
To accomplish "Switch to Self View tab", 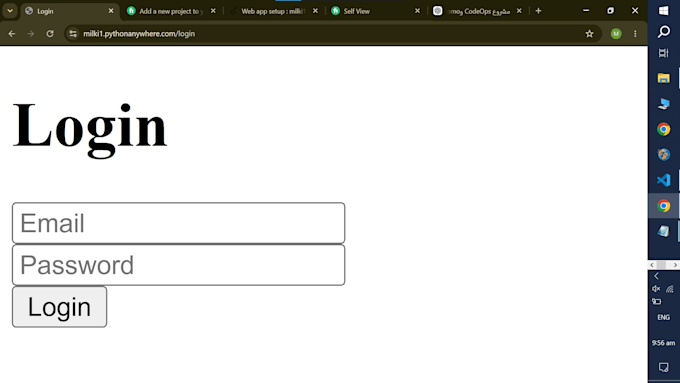I will point(375,11).
